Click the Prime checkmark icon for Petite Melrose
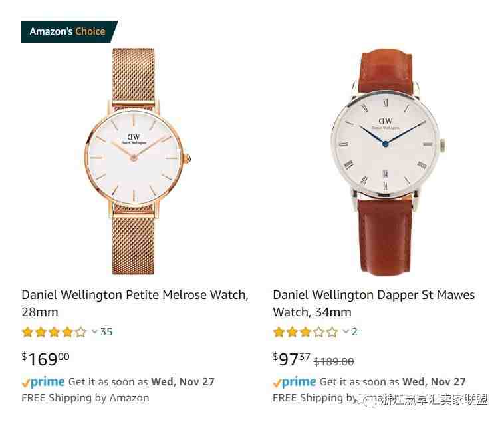This screenshot has height=422, width=504. (26, 383)
